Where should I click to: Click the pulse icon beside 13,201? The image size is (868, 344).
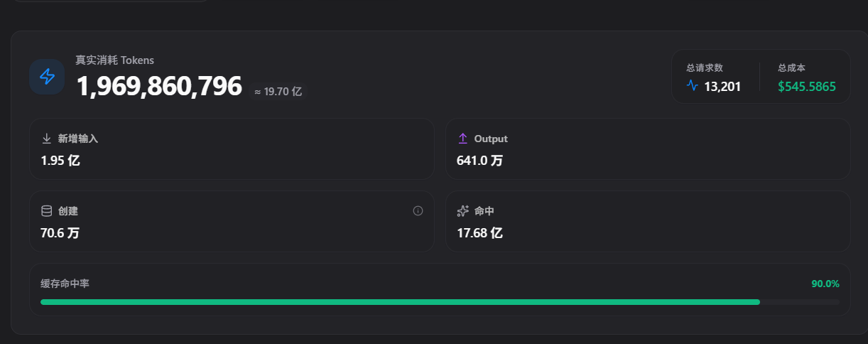693,86
